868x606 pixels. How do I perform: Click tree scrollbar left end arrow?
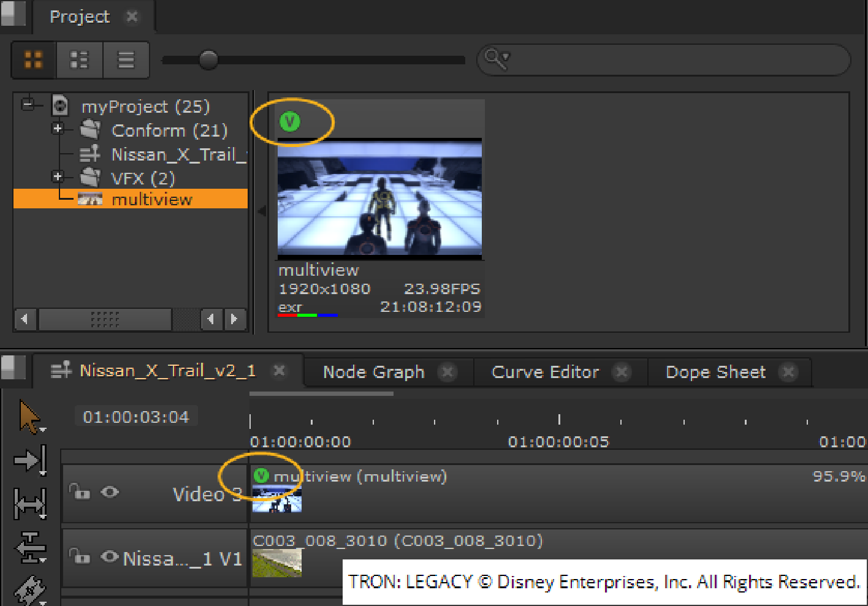(25, 319)
